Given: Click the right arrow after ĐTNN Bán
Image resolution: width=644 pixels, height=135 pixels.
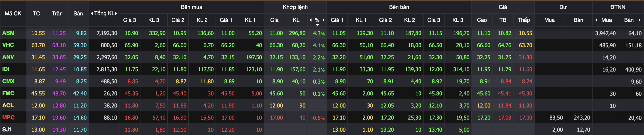Looking at the screenshot, I should click(640, 20).
